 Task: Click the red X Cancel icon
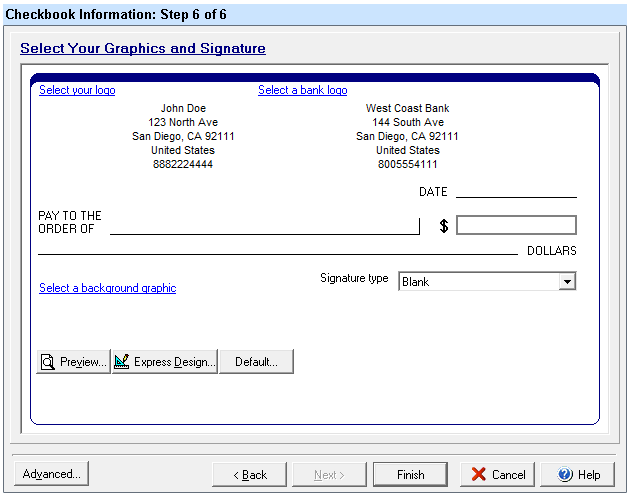479,474
